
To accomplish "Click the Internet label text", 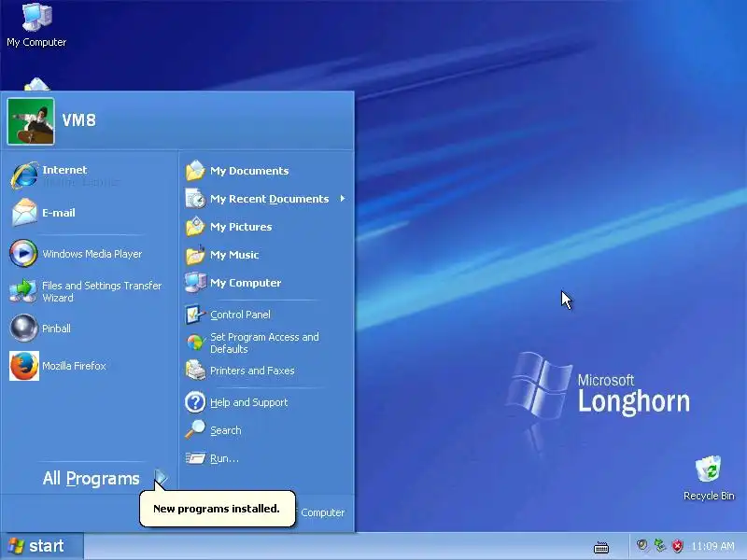I will 64,170.
